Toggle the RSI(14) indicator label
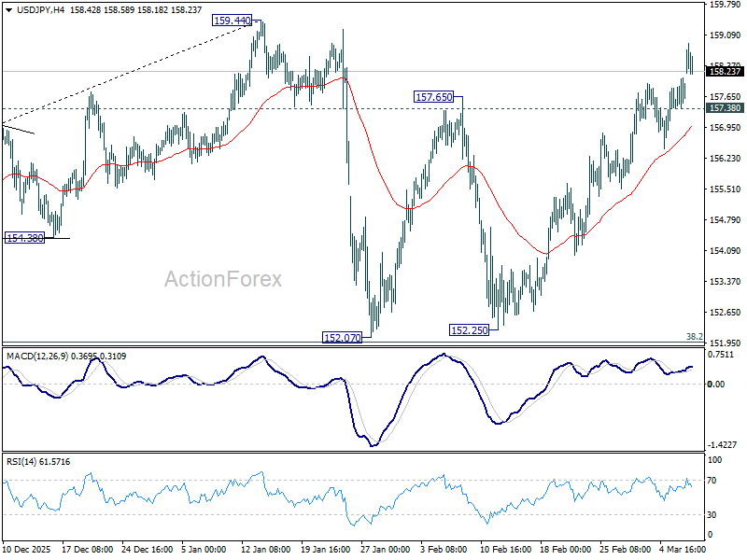 [x=28, y=462]
